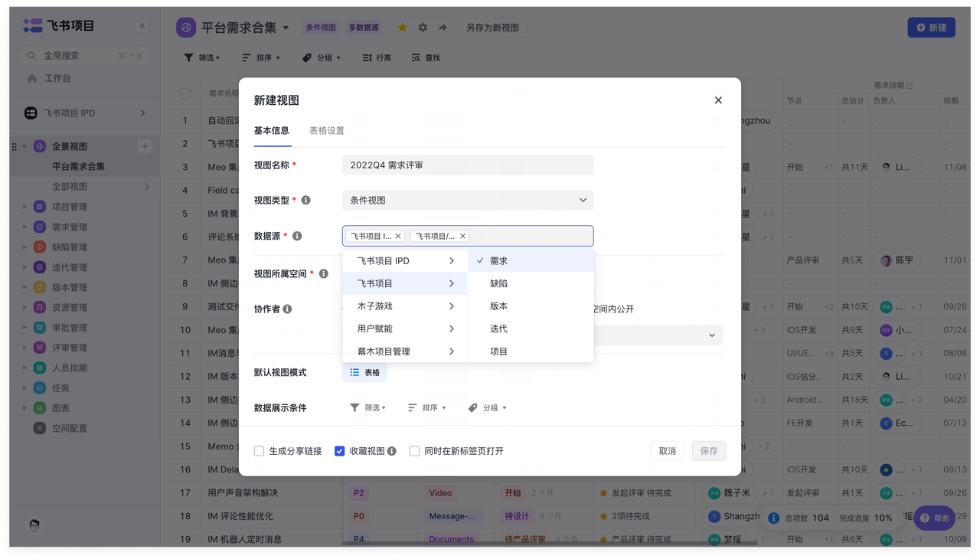980x559 pixels.
Task: Tick the select-all checkbox in the table header
Action: 185,93
